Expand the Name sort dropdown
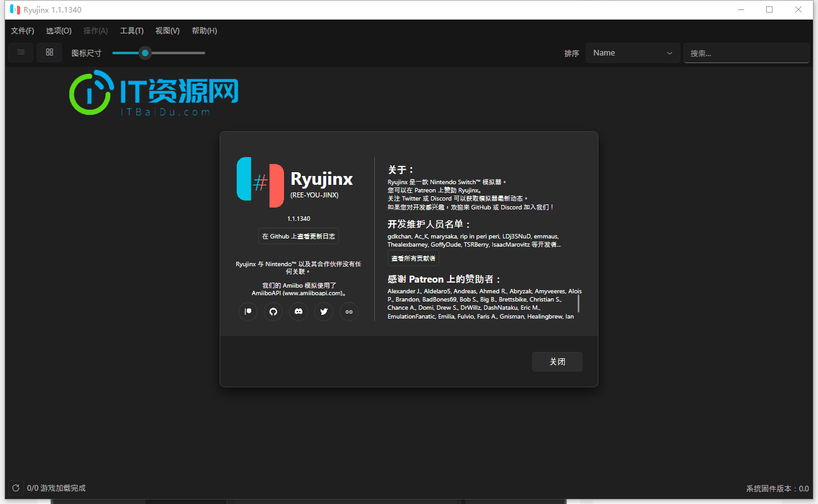The height and width of the screenshot is (504, 818). pos(633,53)
